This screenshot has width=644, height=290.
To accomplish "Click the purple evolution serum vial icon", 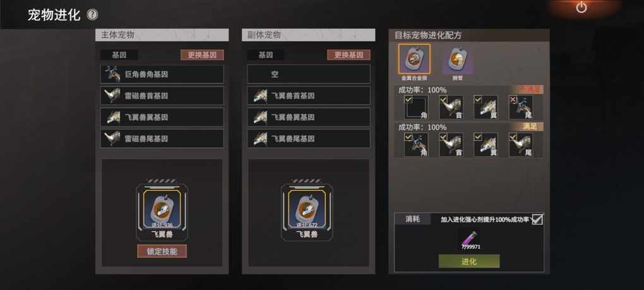I will 469,238.
